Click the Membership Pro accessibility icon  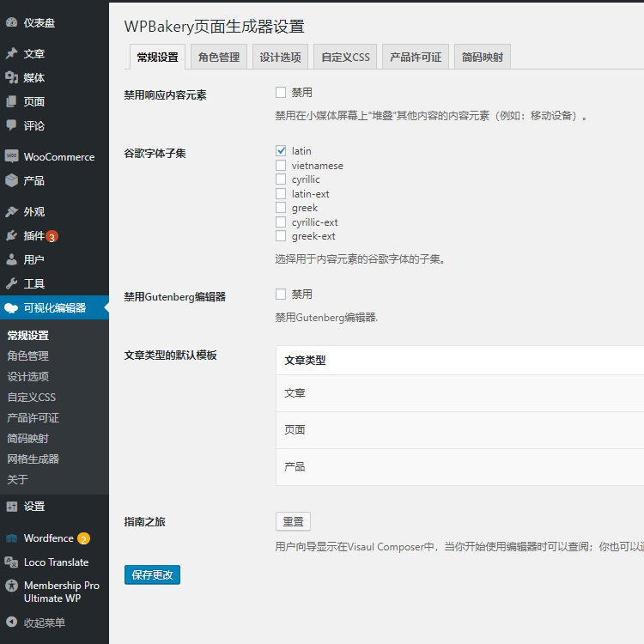click(12, 586)
